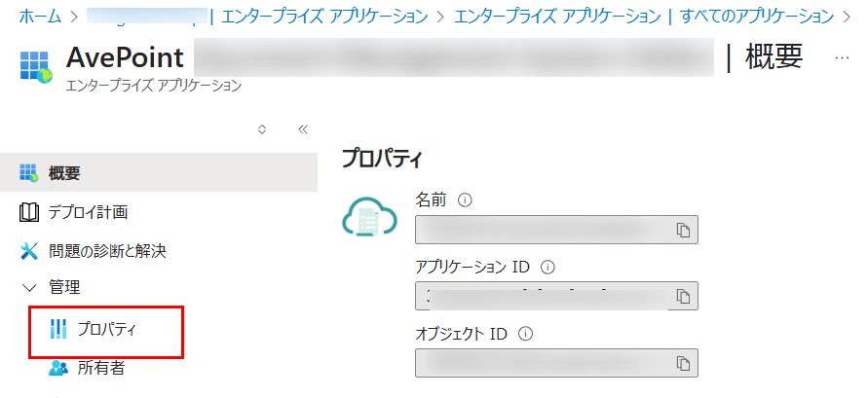Click the オブジェクト ID text field
The image size is (868, 398).
[556, 363]
